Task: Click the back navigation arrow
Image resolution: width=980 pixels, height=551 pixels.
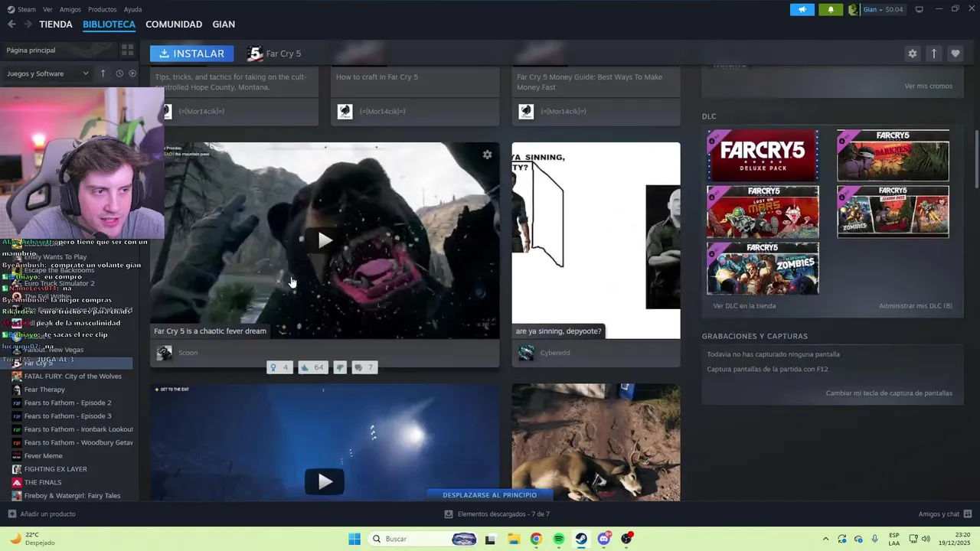Action: (x=11, y=24)
